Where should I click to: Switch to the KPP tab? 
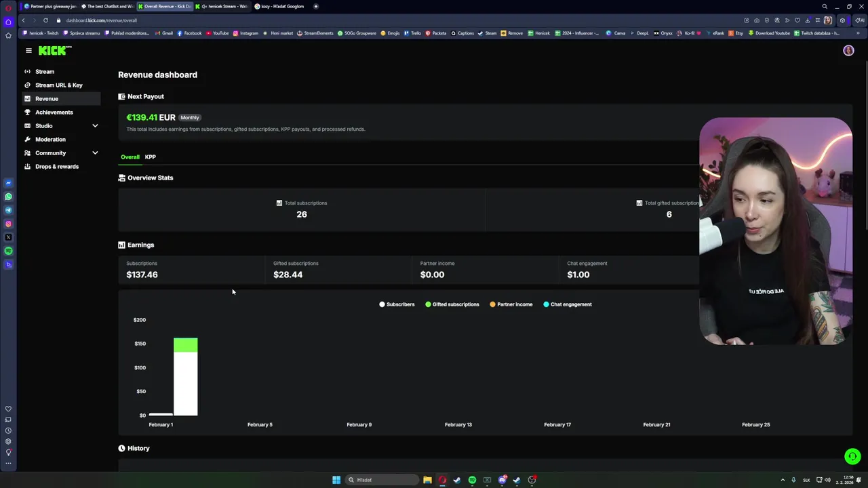pos(150,157)
